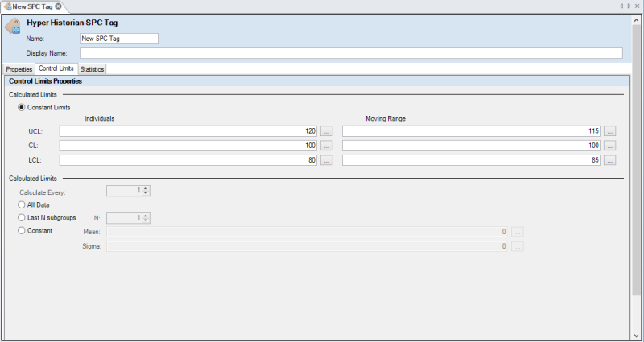
Task: Open browse button for Moving Range LCL
Action: 610,160
